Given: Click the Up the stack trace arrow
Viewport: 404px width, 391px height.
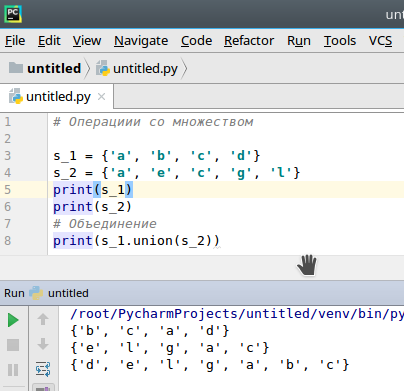Looking at the screenshot, I should coord(43,319).
